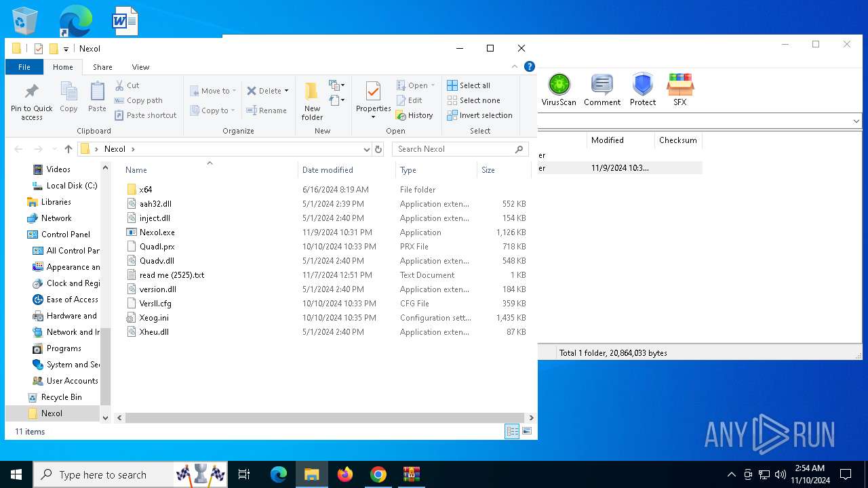Open the address bar history dropdown

click(366, 149)
